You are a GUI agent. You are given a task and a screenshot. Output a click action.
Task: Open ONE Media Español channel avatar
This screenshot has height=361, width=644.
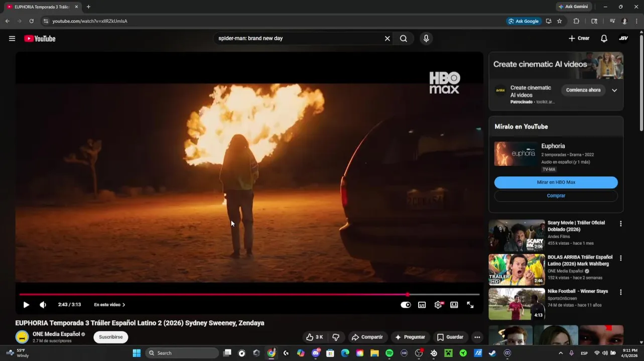click(x=22, y=337)
